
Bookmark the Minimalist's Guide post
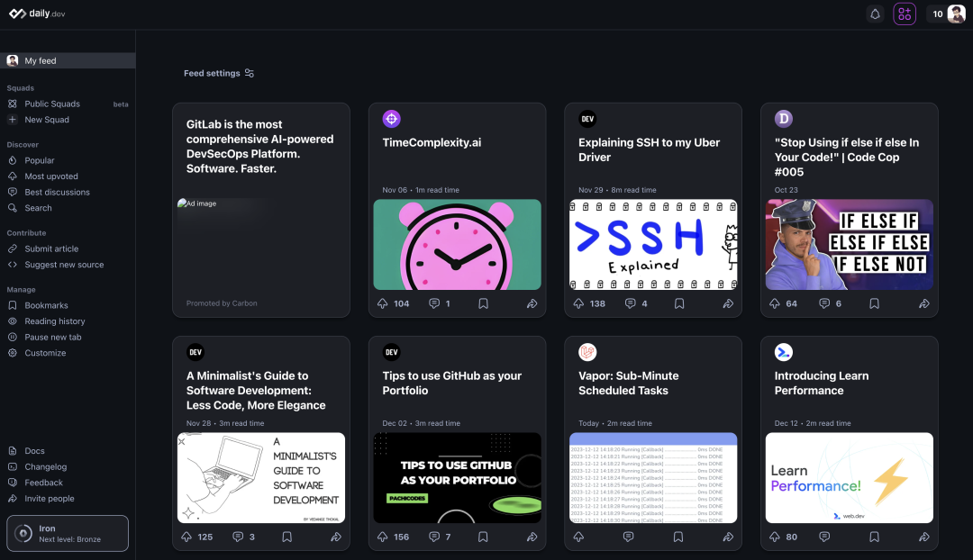coord(286,537)
